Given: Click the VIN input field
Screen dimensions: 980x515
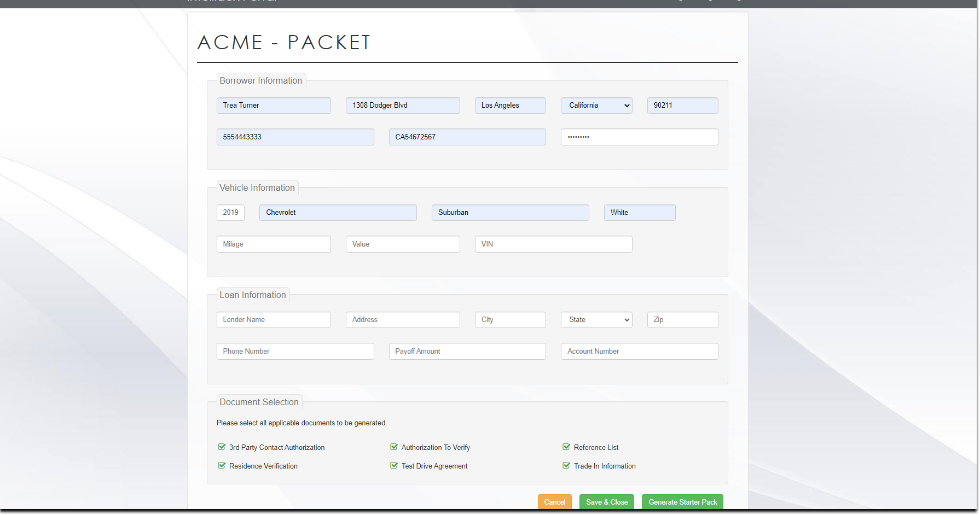Looking at the screenshot, I should (554, 244).
